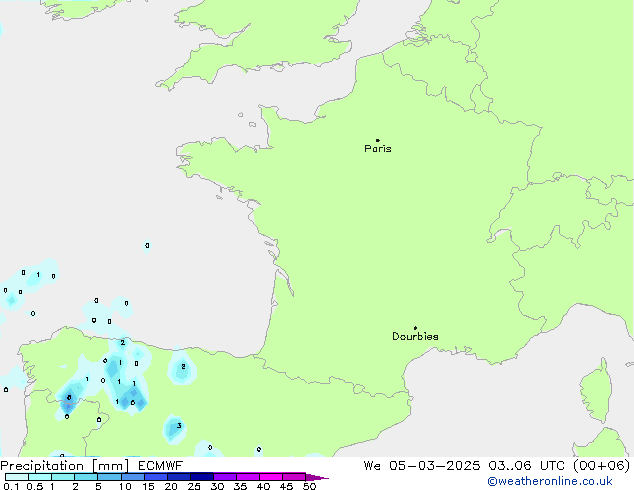Click the 'Precipitation [mm]' title text
The height and width of the screenshot is (490, 634).
pyautogui.click(x=64, y=466)
